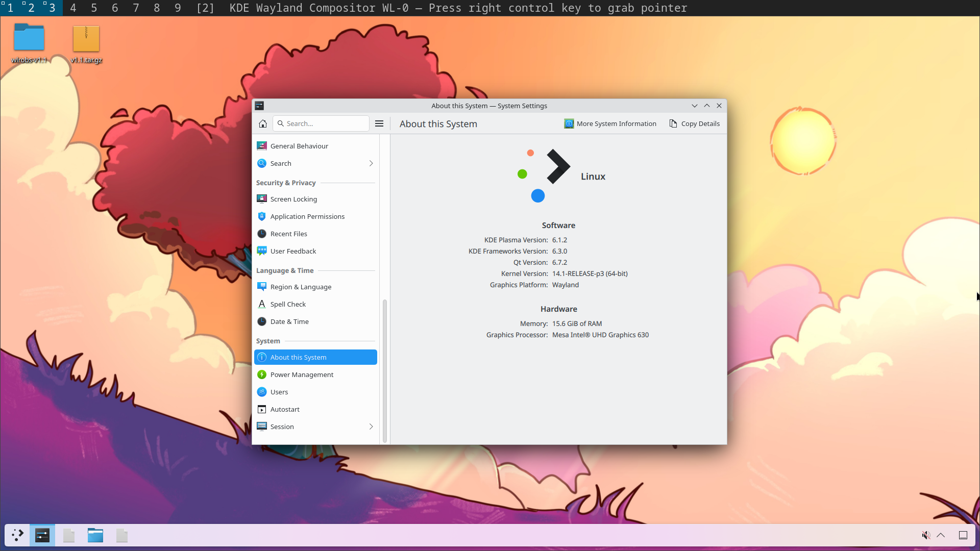Open Application Permissions settings

coord(307,216)
